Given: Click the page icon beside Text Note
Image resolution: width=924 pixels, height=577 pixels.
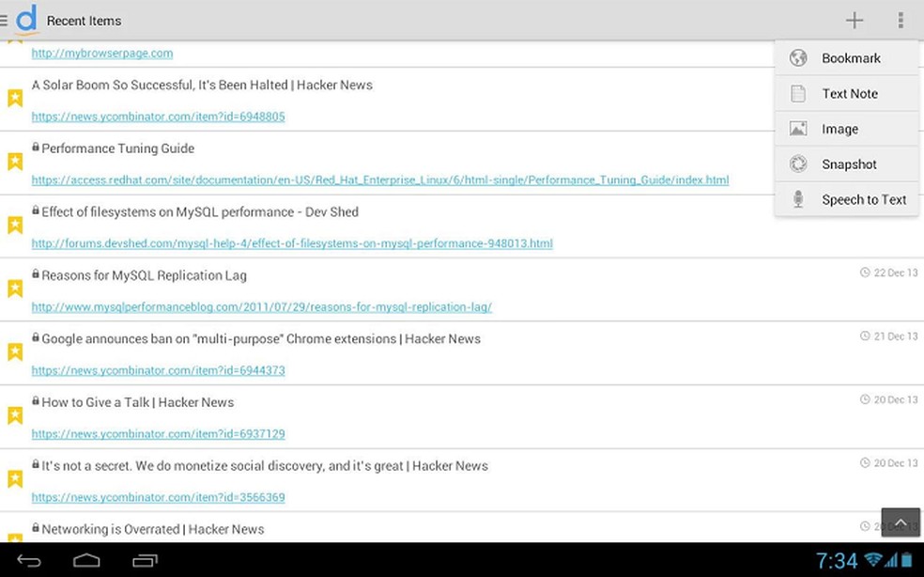Looking at the screenshot, I should click(x=798, y=93).
